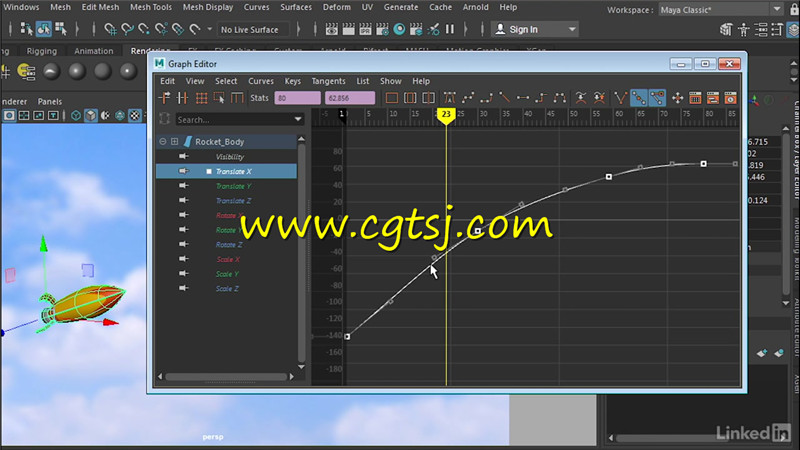Frame all curves in Graph Editor

coord(391,98)
